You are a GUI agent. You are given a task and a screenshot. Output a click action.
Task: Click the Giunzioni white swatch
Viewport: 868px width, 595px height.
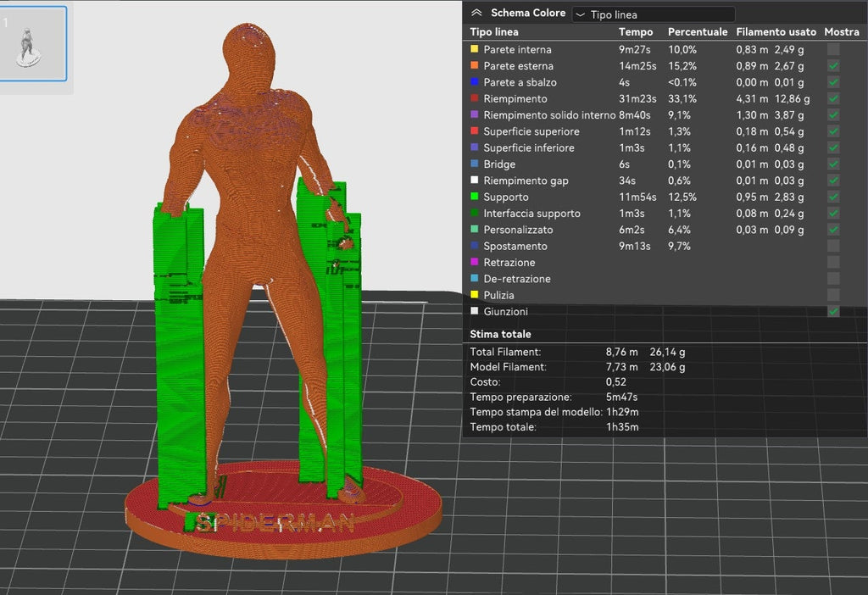coord(475,311)
